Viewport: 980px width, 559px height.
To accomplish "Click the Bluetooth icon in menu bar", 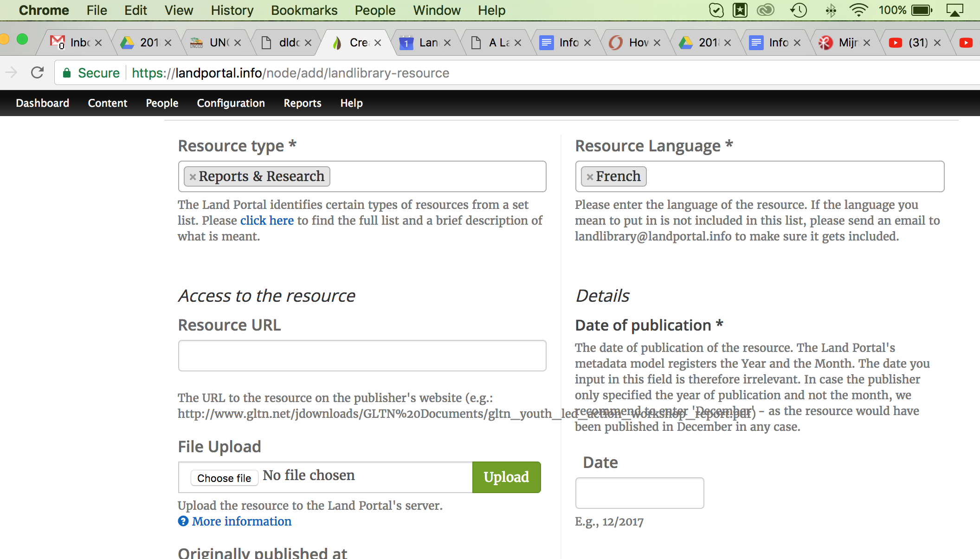I will [x=831, y=10].
